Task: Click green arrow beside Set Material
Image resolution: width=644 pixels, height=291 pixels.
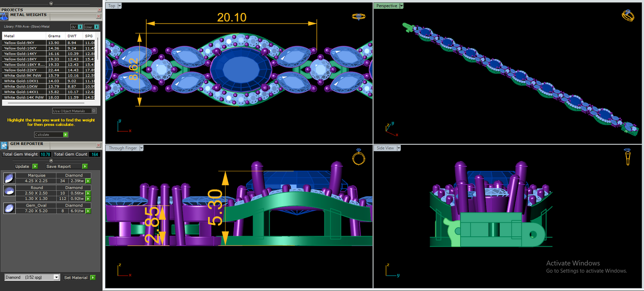Action: 93,278
